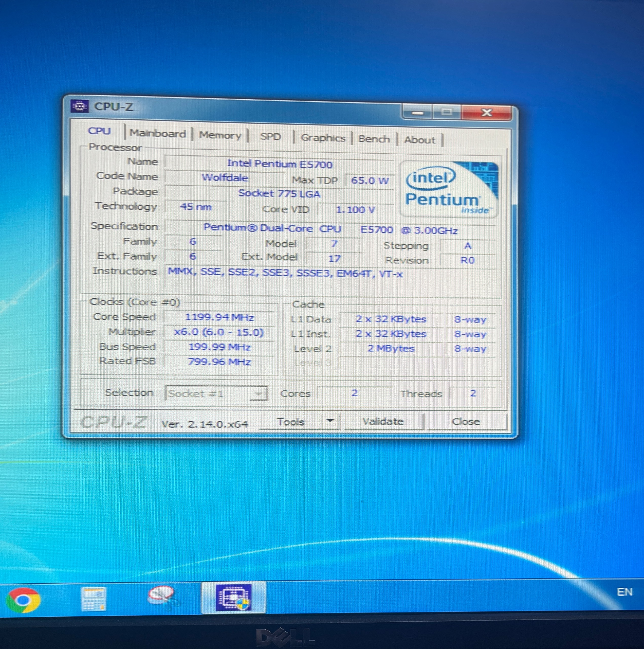Click the Threads value 2
This screenshot has height=649, width=644.
pos(473,393)
